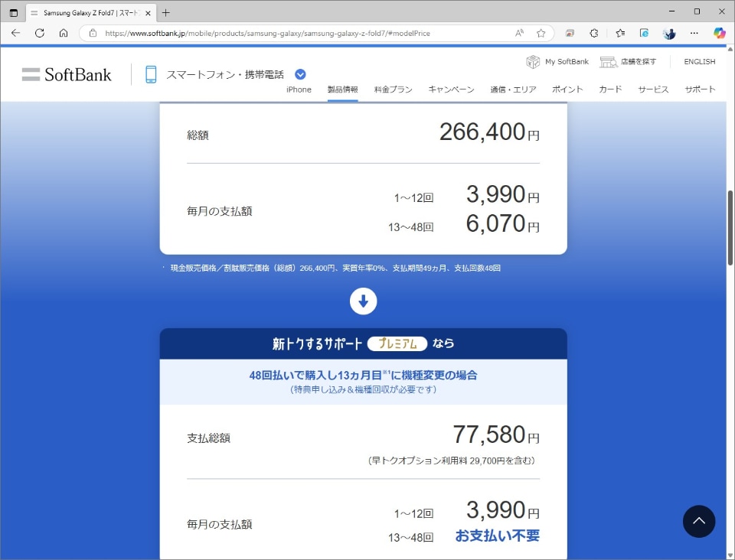
Task: Click the 早トクオプション利用料 note
Action: click(451, 461)
